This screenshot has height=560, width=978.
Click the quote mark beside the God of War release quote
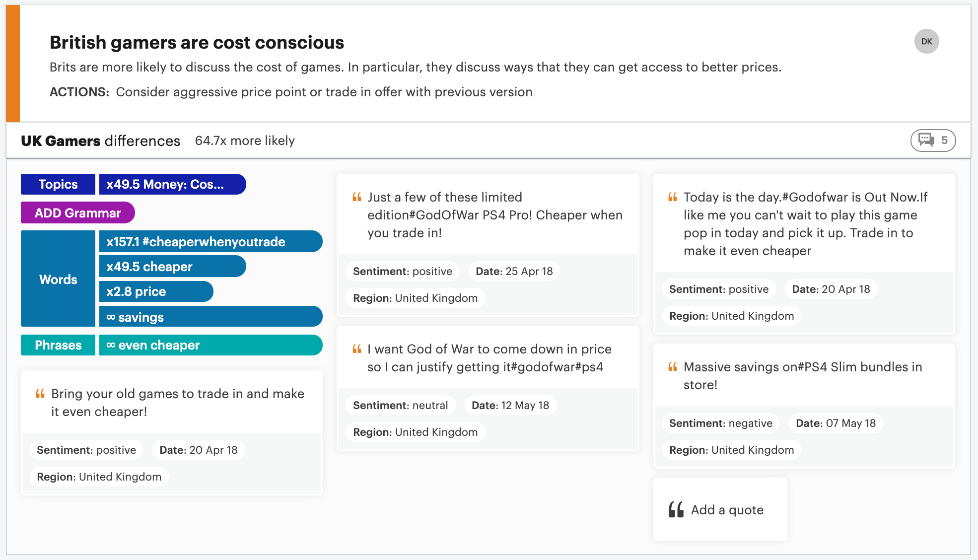(673, 197)
